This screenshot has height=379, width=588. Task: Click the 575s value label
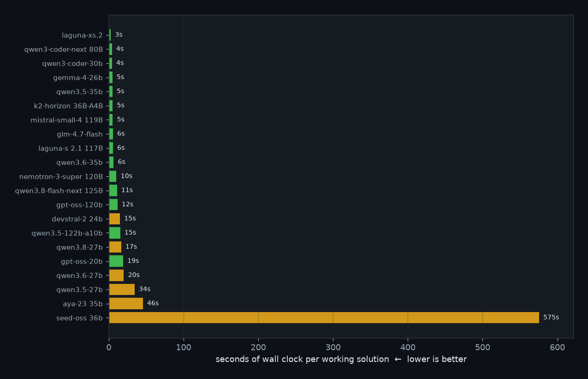tap(551, 318)
